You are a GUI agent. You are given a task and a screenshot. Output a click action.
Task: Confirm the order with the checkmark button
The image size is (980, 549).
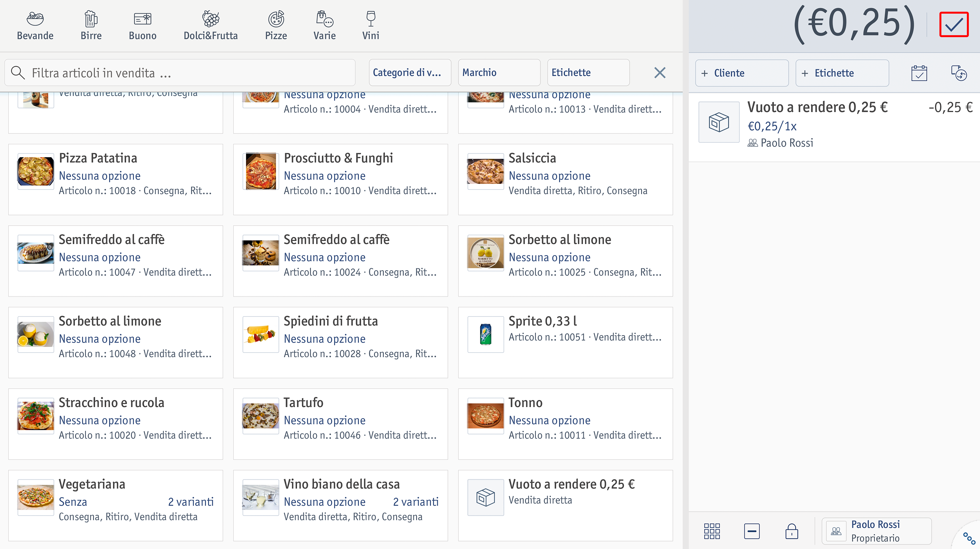click(x=954, y=25)
